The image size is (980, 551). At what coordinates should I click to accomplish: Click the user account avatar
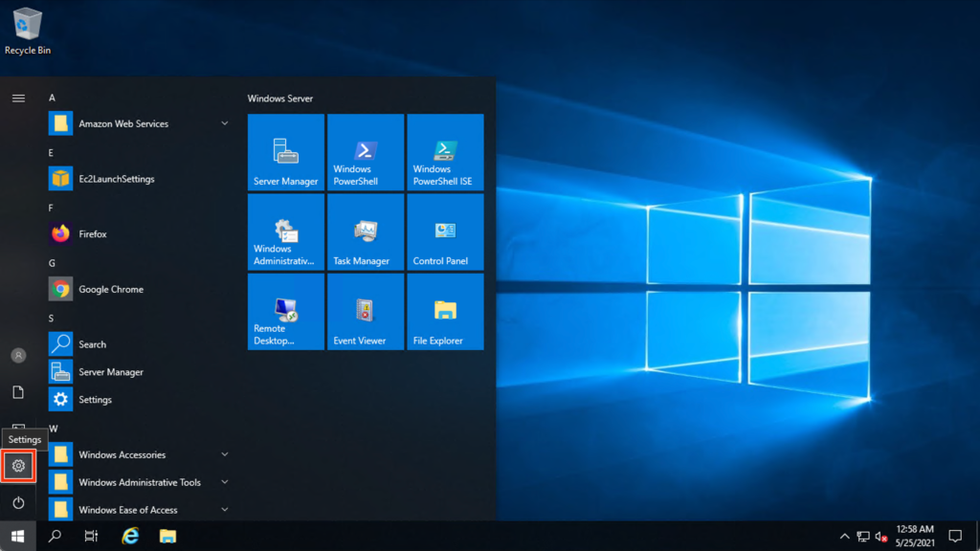coord(18,355)
